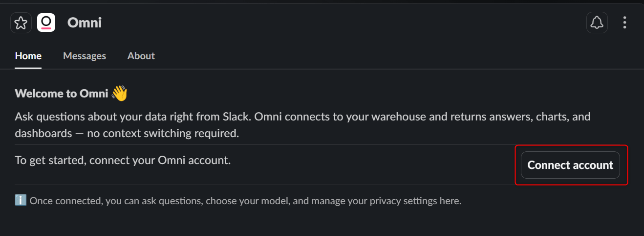Click the 'no context switching required' line
644x236 pixels.
point(127,133)
